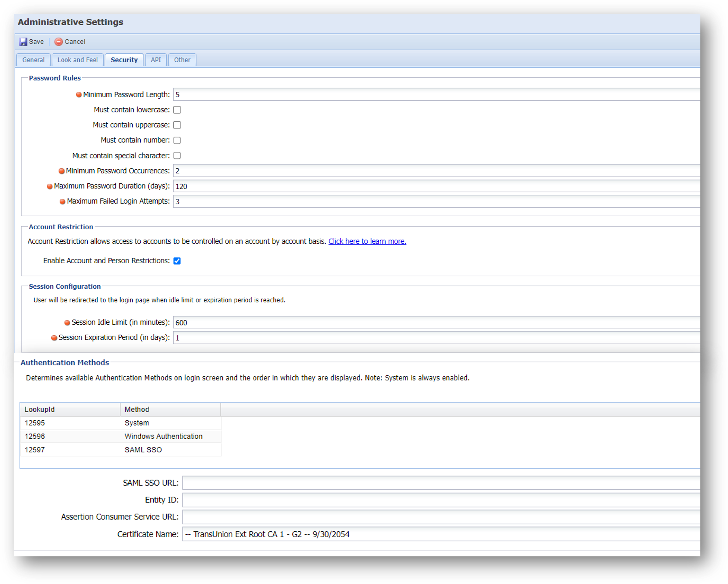Select the SAML SSO row
The height and width of the screenshot is (584, 728).
121,450
